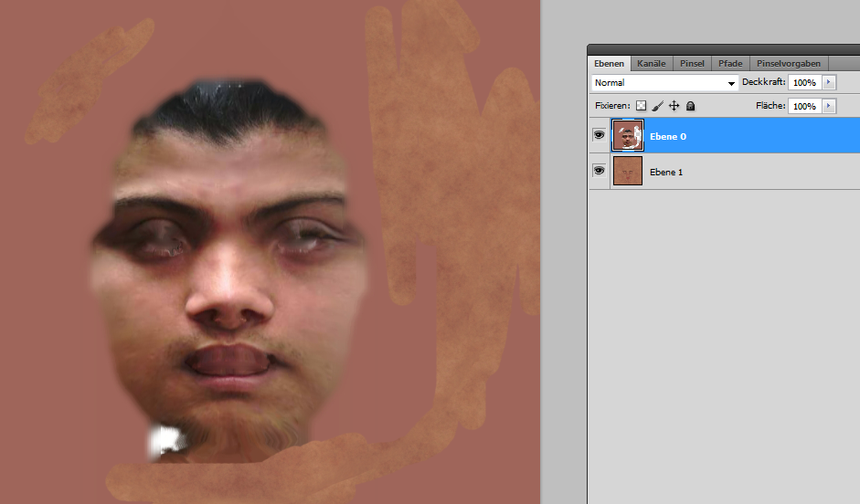This screenshot has width=860, height=504.
Task: Expand the Deckkraft slider arrow
Action: pyautogui.click(x=829, y=82)
